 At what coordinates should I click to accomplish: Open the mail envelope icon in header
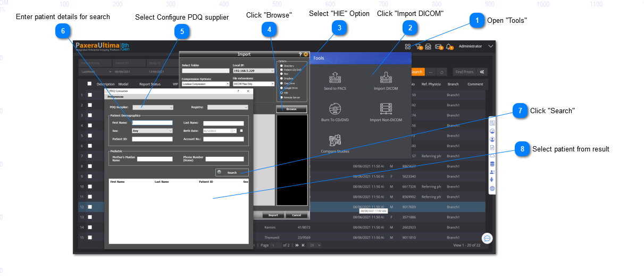click(x=439, y=47)
